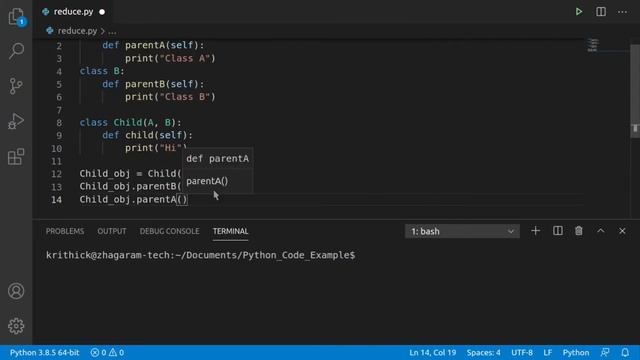The height and width of the screenshot is (360, 640).
Task: Click 'class Child(A, B):' code line
Action: 130,122
